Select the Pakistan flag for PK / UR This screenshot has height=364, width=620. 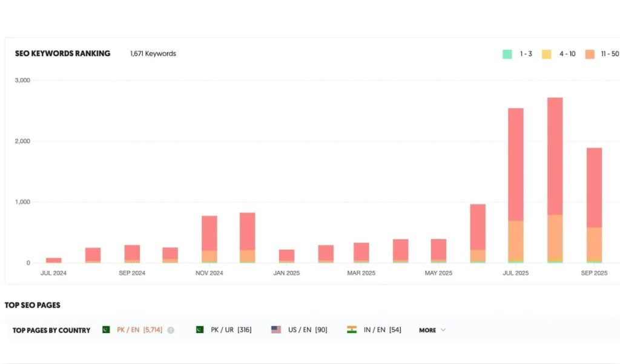tap(200, 330)
